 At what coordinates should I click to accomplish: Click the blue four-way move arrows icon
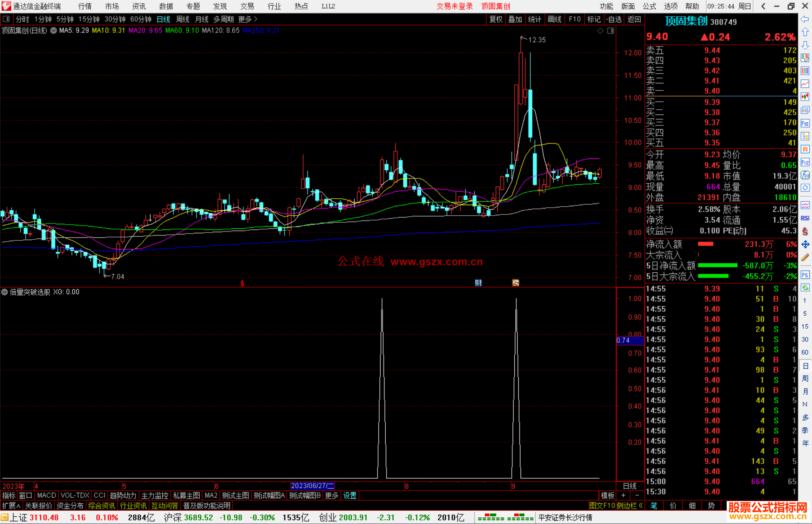tap(805, 245)
